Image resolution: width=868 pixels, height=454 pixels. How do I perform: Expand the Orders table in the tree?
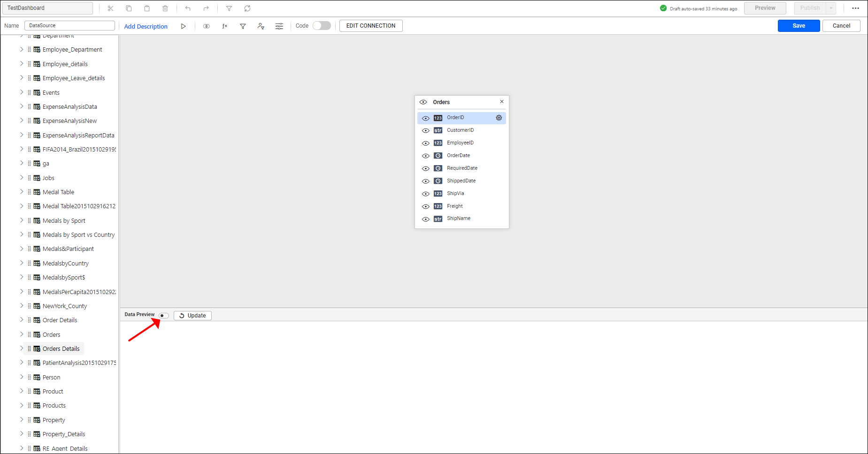tap(22, 334)
